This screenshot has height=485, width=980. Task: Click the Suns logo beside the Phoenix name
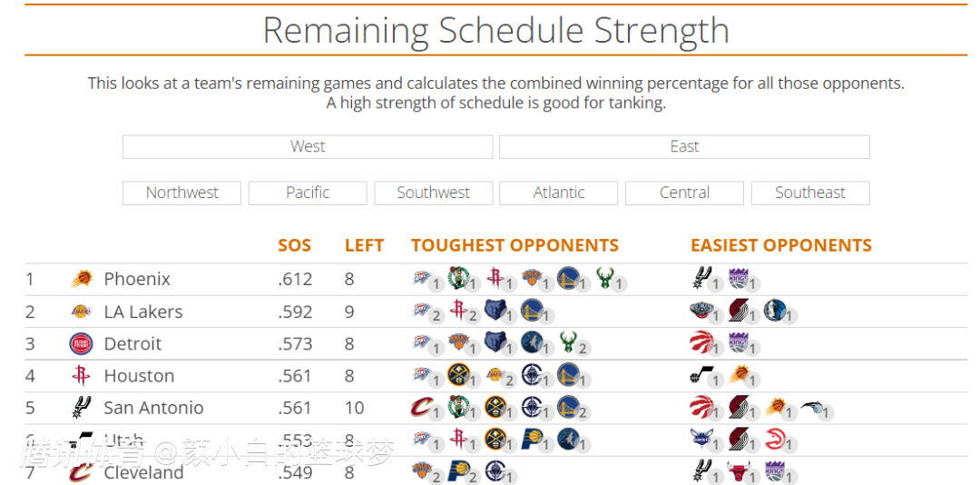point(81,280)
